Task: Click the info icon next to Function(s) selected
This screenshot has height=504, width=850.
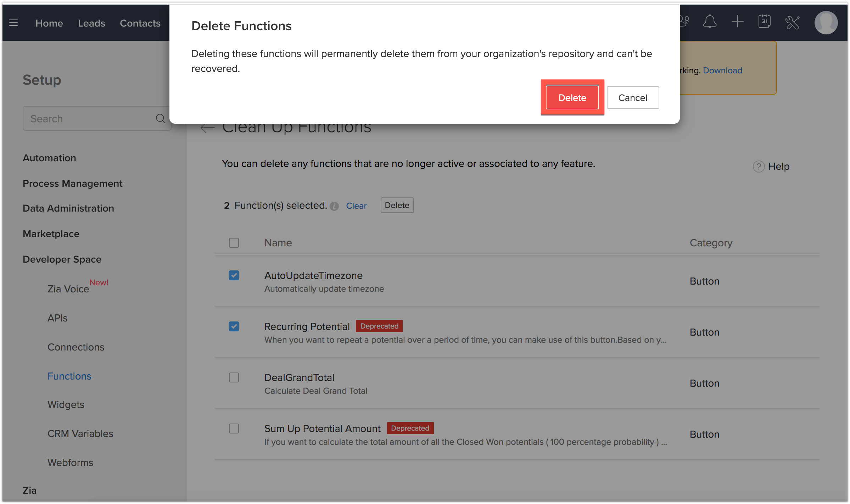Action: point(334,206)
